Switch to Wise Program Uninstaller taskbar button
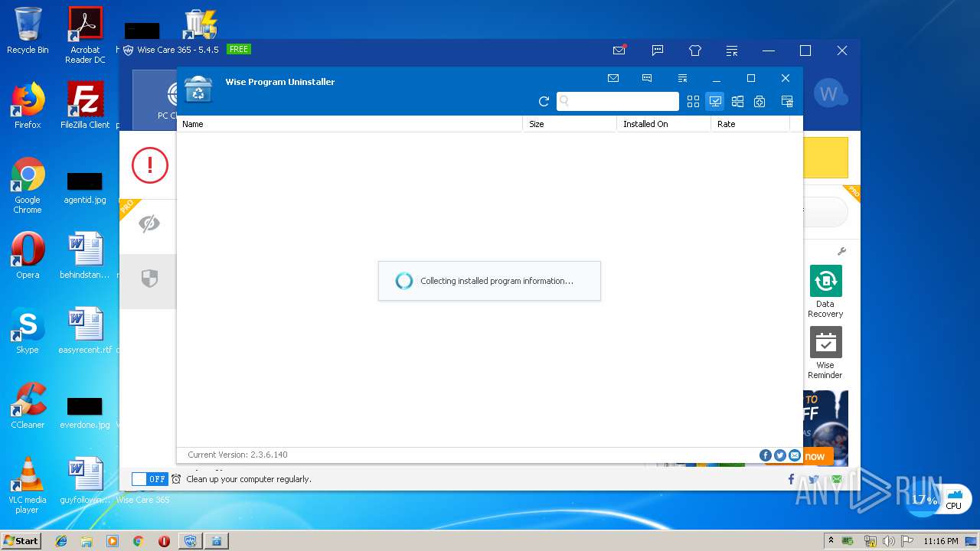This screenshot has height=551, width=980. click(x=216, y=541)
